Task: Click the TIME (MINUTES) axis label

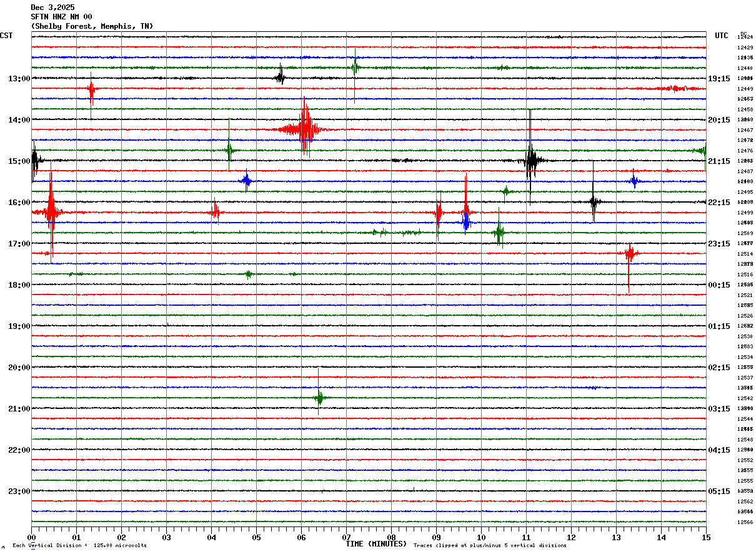Action: (376, 544)
